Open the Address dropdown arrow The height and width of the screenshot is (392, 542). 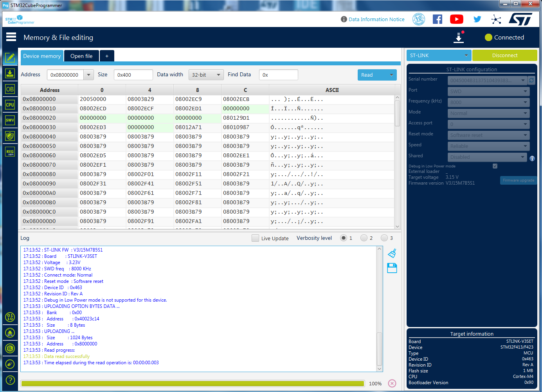[89, 75]
